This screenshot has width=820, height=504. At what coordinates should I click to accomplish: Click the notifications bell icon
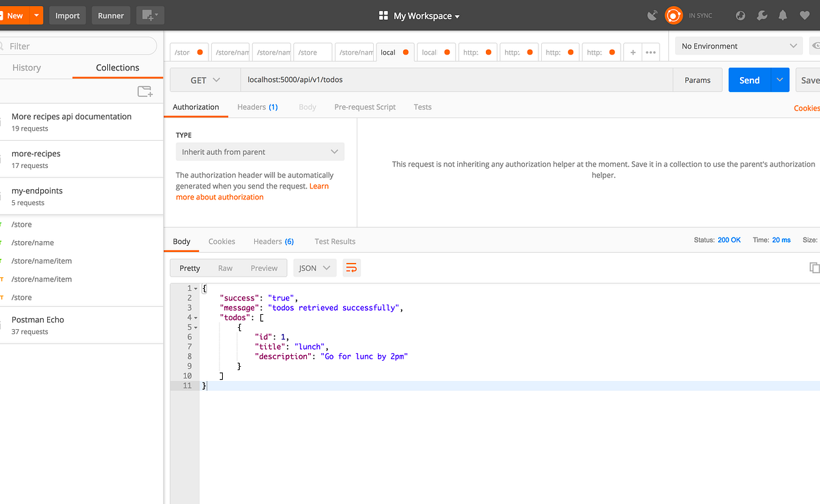[782, 15]
